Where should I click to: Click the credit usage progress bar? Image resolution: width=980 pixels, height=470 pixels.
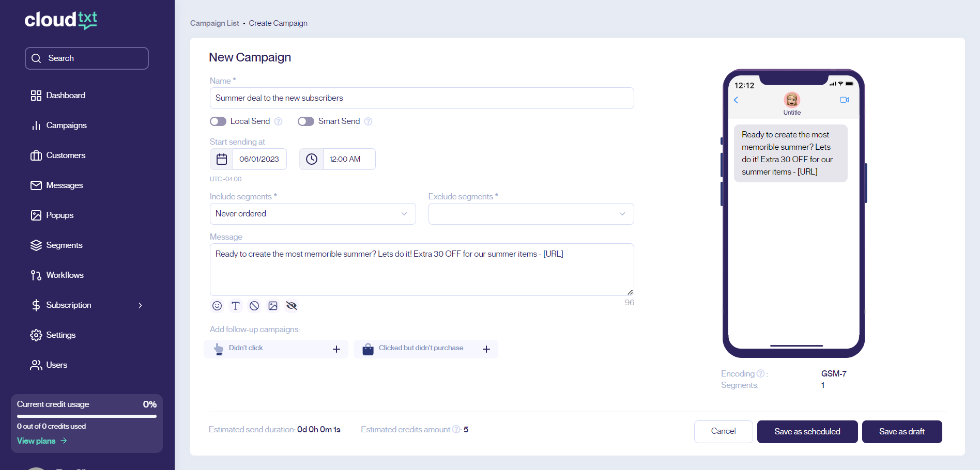coord(87,416)
